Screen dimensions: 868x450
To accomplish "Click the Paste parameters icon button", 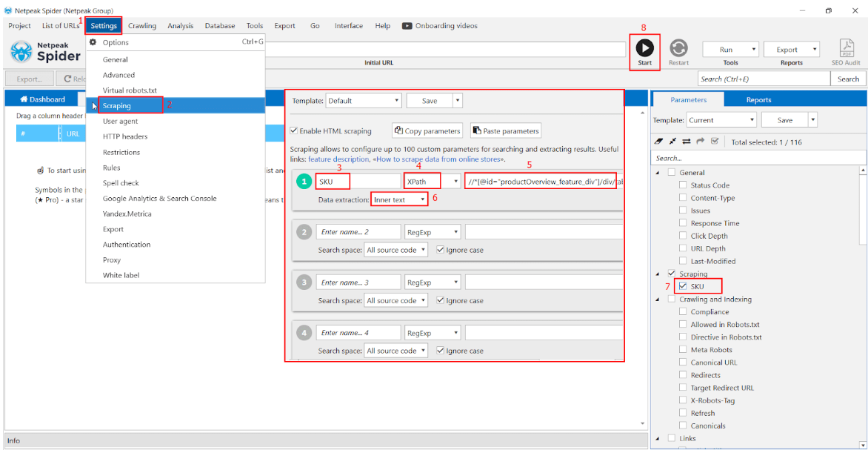I will coord(505,130).
